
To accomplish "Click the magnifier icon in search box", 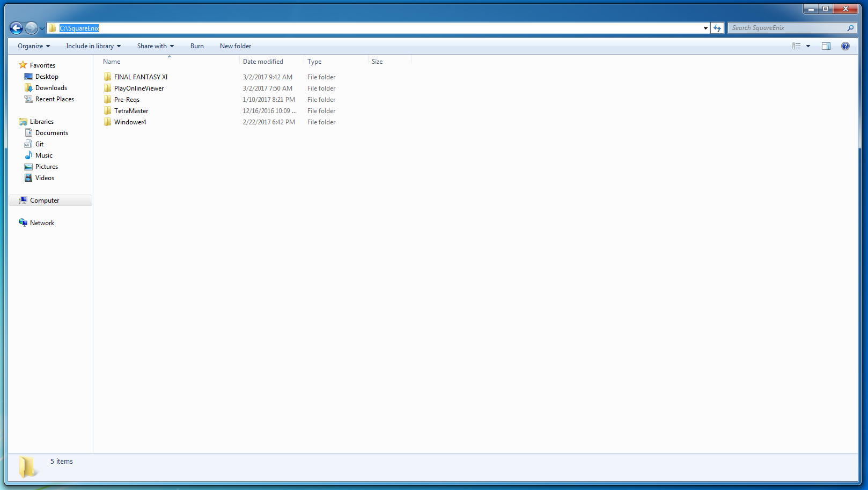I will 850,28.
